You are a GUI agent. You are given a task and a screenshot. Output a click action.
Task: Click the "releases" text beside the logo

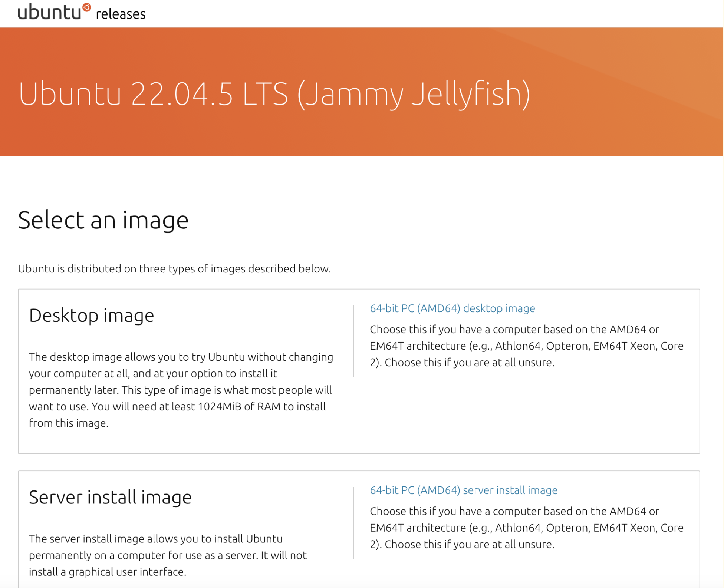121,14
